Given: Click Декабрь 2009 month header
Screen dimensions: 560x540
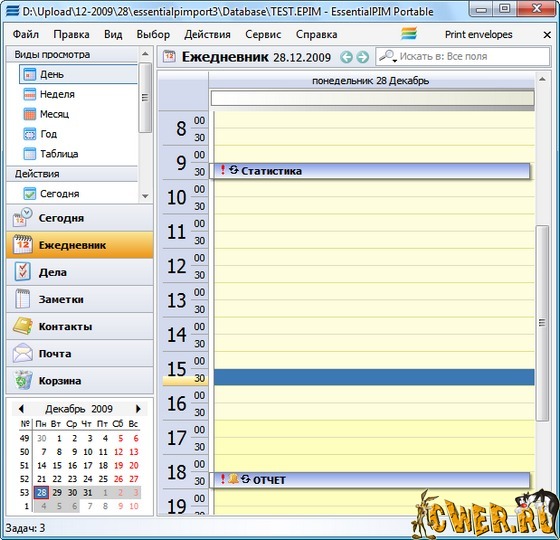Looking at the screenshot, I should point(79,409).
